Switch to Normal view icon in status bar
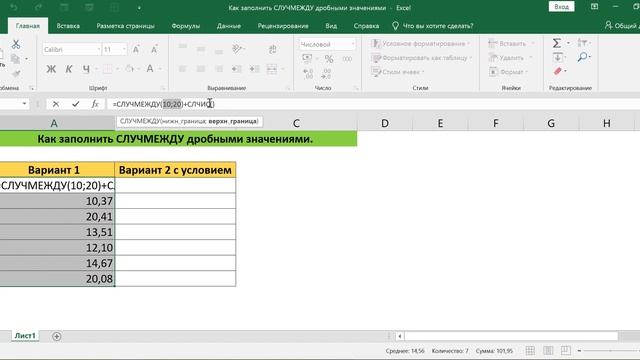 coord(530,351)
